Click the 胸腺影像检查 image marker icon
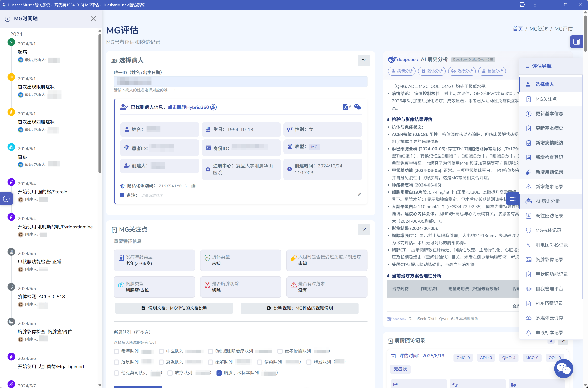The height and width of the screenshot is (388, 588). pyautogui.click(x=11, y=322)
